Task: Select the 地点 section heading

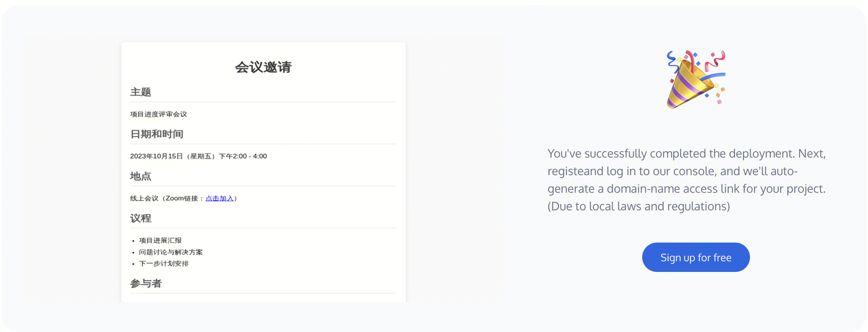Action: [141, 176]
